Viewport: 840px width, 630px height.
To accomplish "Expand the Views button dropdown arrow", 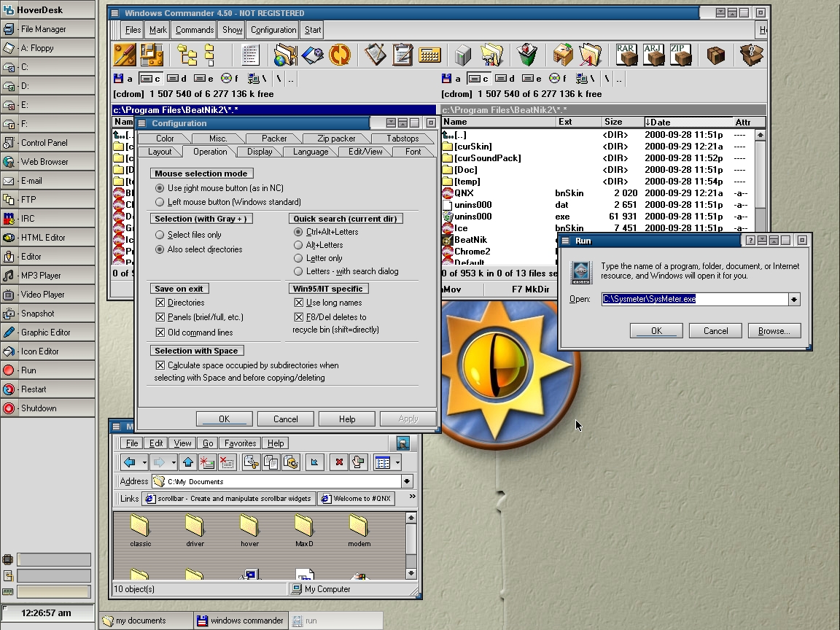I will 397,462.
